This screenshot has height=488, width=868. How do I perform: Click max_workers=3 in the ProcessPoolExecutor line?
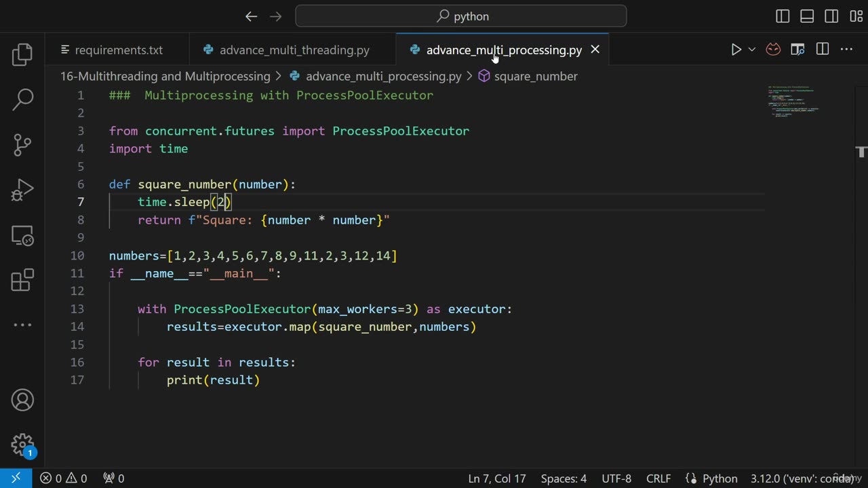click(x=365, y=309)
